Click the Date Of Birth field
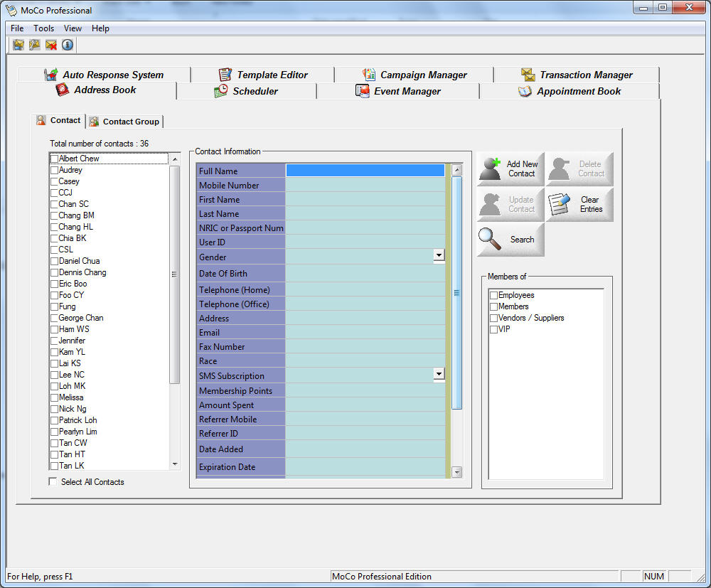Screen dimensions: 711x588 [x=365, y=273]
